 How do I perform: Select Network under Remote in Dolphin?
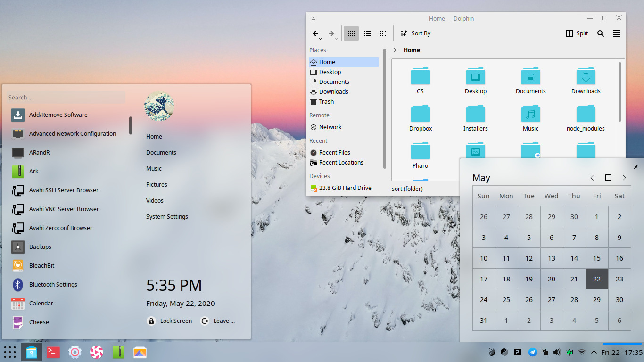pos(344,127)
